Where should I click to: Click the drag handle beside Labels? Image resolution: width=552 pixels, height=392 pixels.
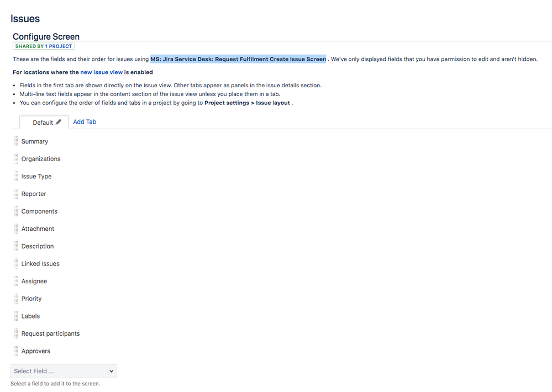tap(16, 316)
